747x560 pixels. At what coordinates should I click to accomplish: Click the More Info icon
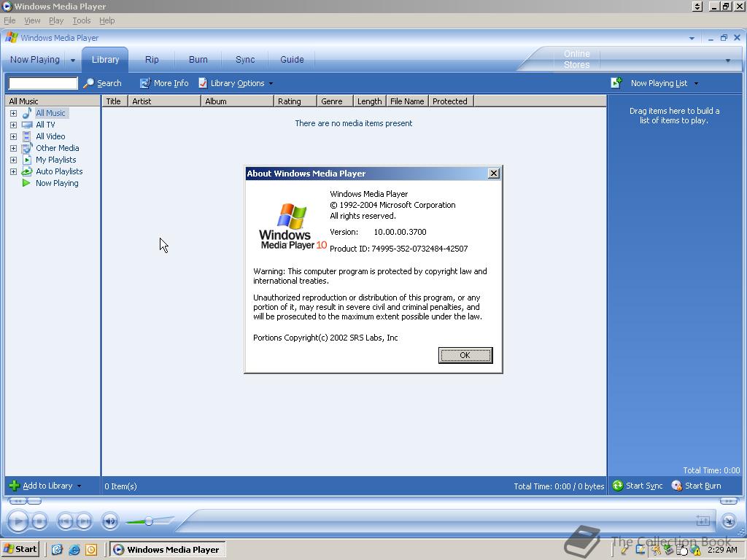[x=145, y=83]
